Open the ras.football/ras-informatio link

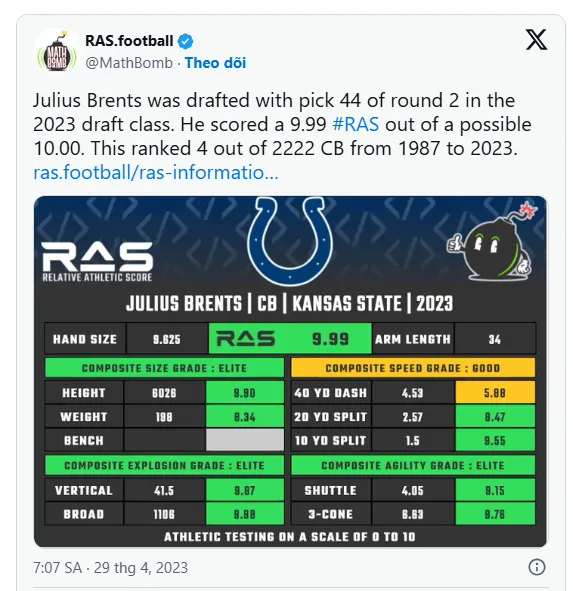pyautogui.click(x=156, y=173)
